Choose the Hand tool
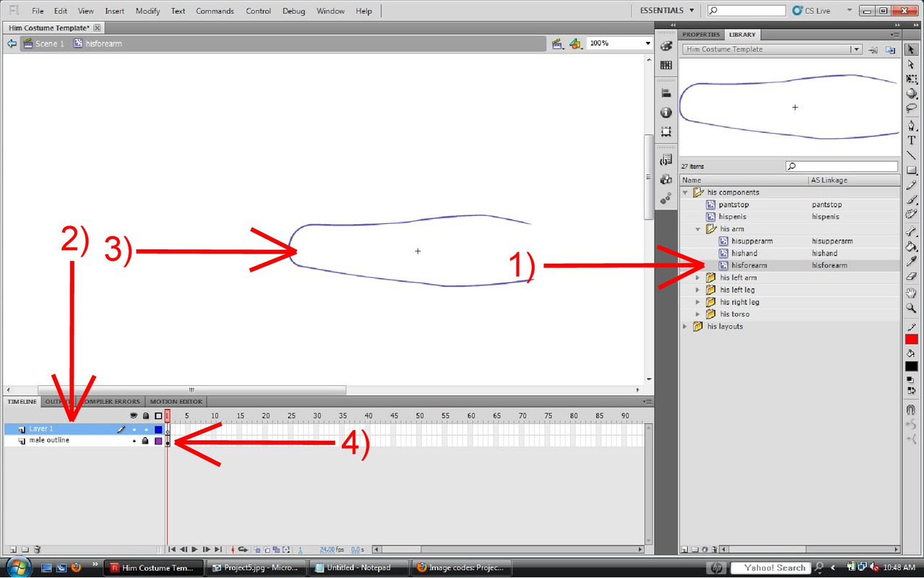 click(911, 293)
